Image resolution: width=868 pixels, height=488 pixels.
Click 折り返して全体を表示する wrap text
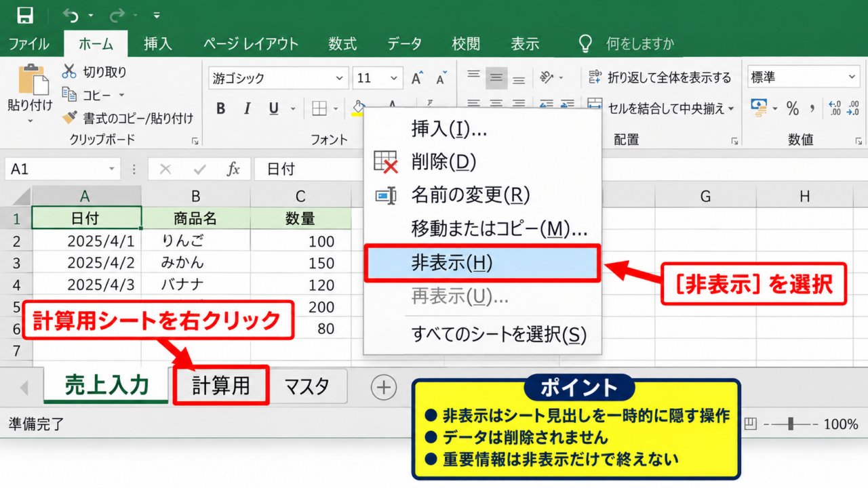(x=660, y=78)
